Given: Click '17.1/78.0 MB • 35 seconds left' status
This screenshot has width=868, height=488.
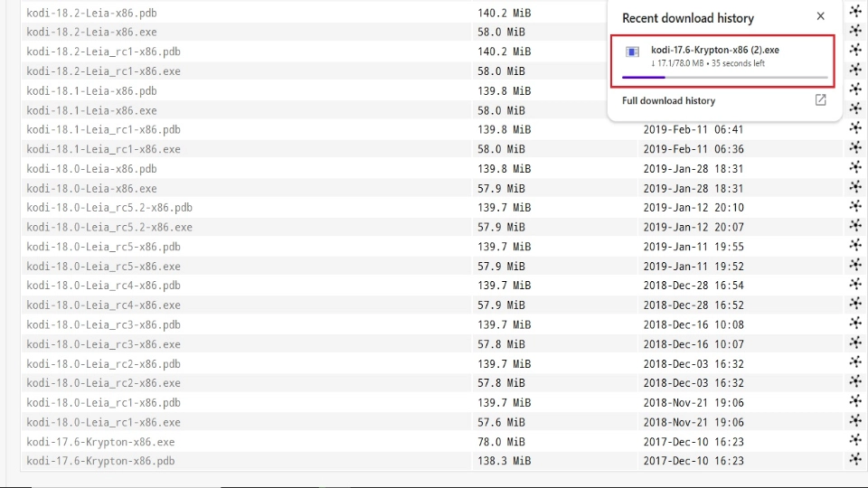Looking at the screenshot, I should 708,63.
